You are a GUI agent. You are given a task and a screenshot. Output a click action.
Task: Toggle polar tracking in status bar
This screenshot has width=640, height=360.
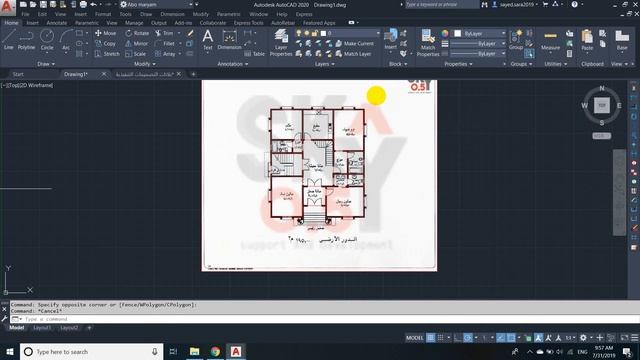click(x=468, y=338)
